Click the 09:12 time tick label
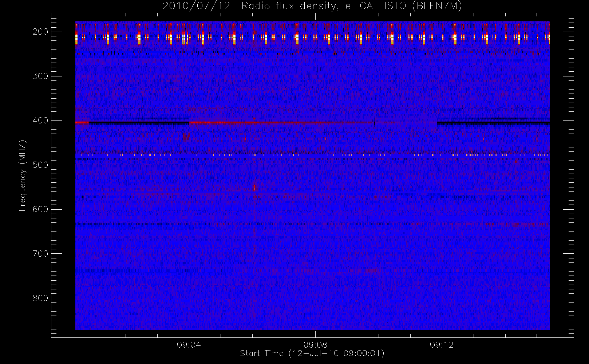This screenshot has height=364, width=589. coord(442,345)
